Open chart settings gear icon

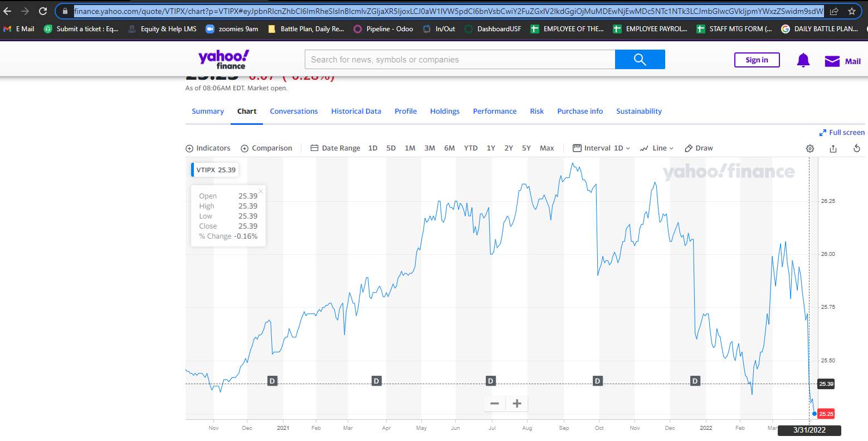810,148
